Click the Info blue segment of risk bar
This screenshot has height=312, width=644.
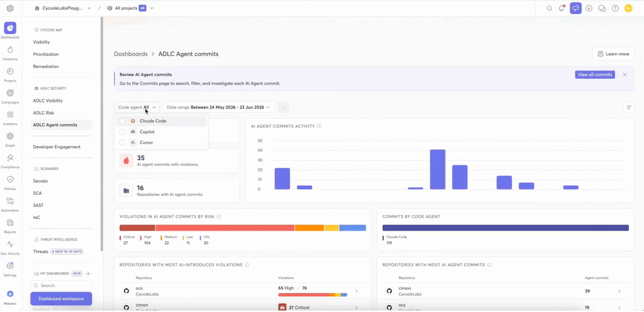[353, 228]
